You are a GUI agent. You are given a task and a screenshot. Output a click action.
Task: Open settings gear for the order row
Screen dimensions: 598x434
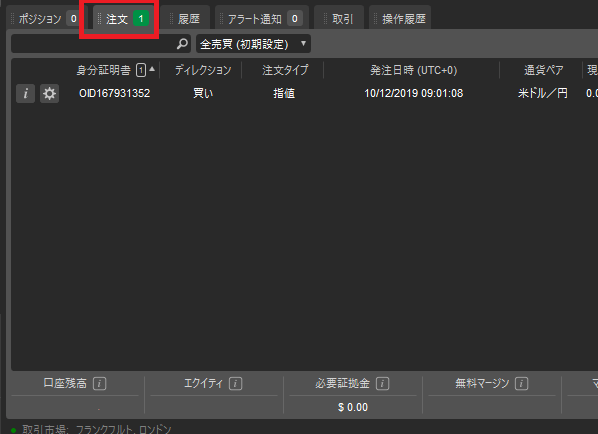coord(49,93)
